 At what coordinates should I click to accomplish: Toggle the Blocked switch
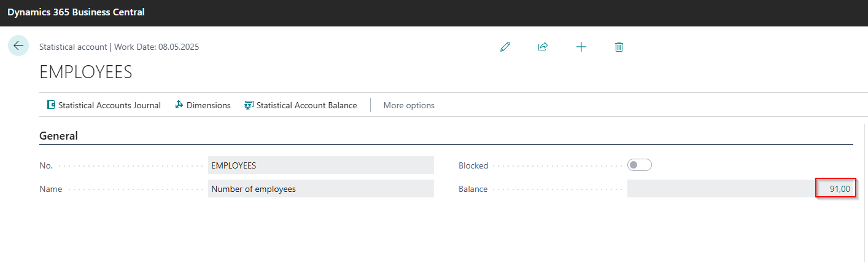[x=640, y=165]
